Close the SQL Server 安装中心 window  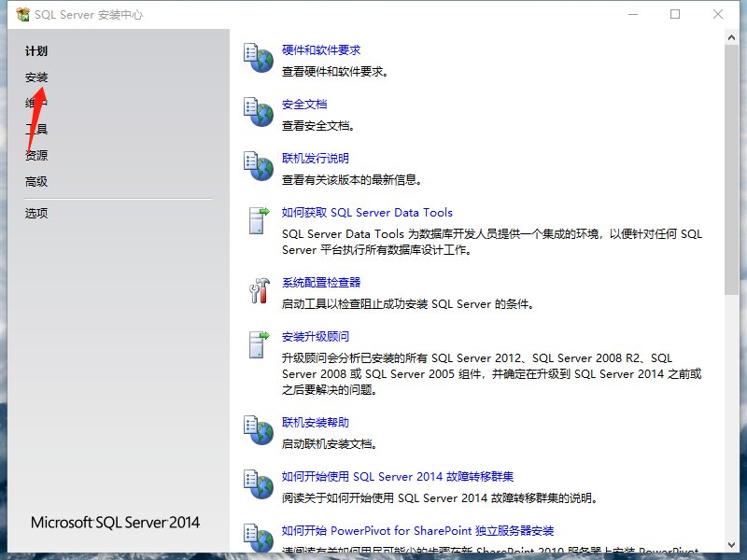(718, 14)
